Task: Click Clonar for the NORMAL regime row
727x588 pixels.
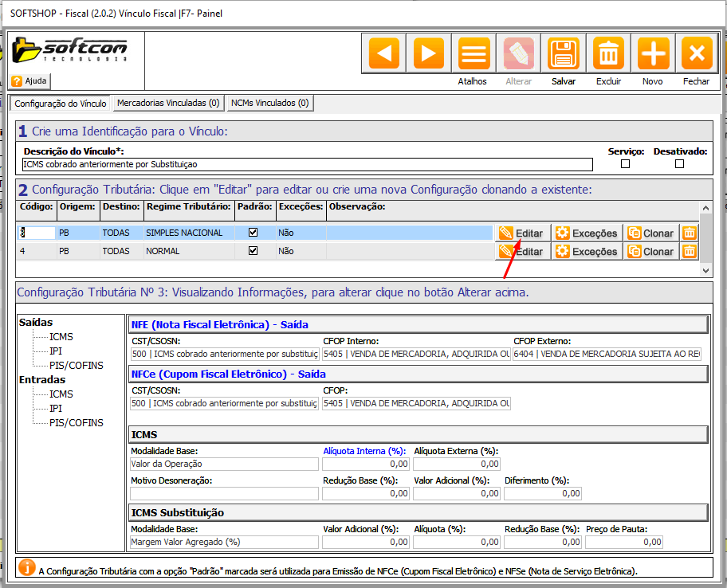Action: point(650,251)
